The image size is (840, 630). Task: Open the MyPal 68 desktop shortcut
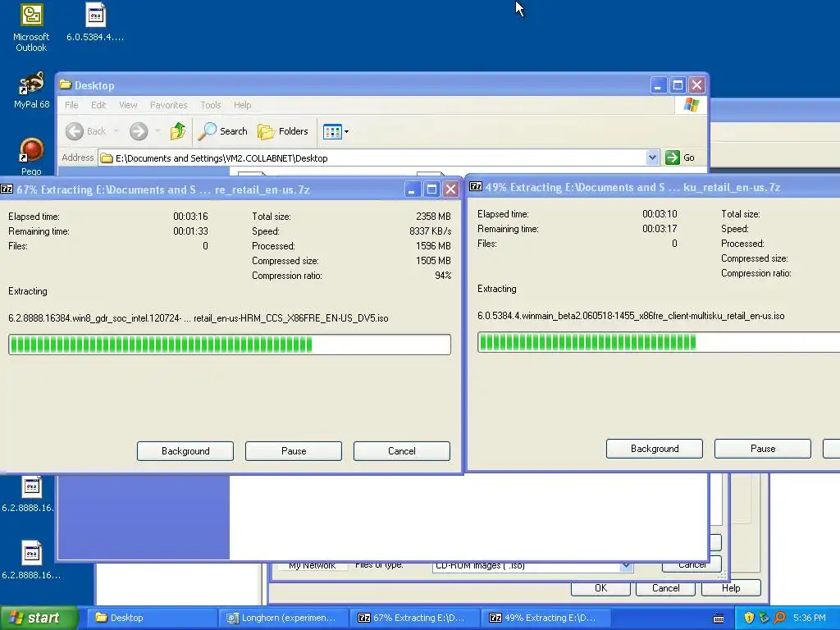(31, 90)
